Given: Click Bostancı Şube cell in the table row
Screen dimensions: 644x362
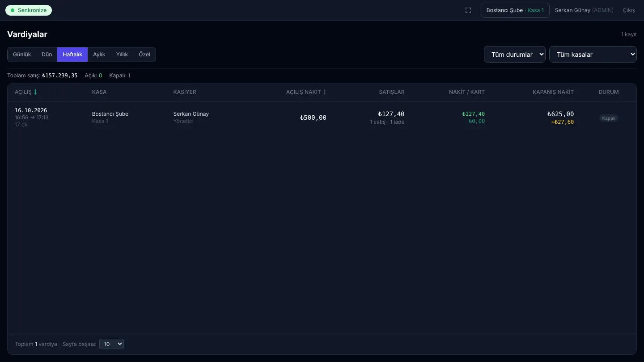Looking at the screenshot, I should click(110, 114).
